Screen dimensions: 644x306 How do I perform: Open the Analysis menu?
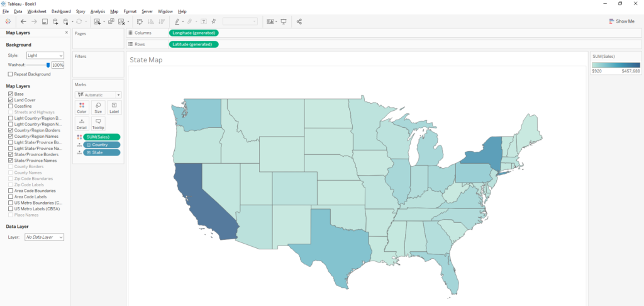[97, 11]
